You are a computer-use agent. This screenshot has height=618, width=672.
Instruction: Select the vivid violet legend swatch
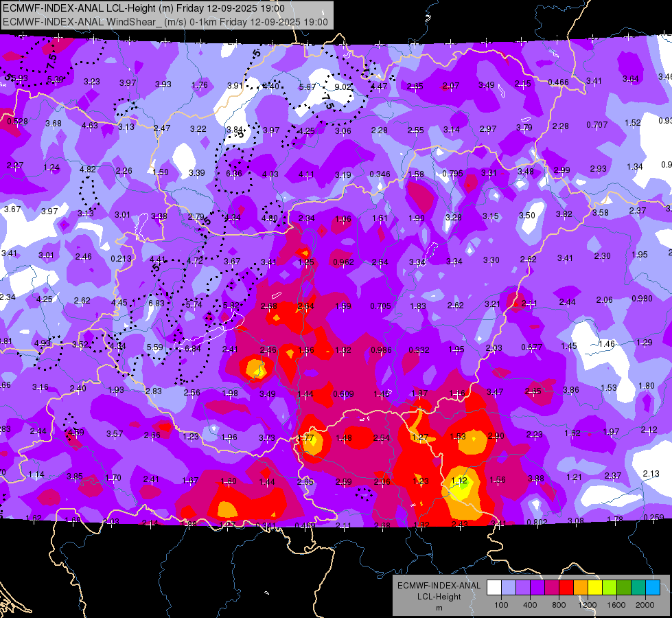point(537,587)
